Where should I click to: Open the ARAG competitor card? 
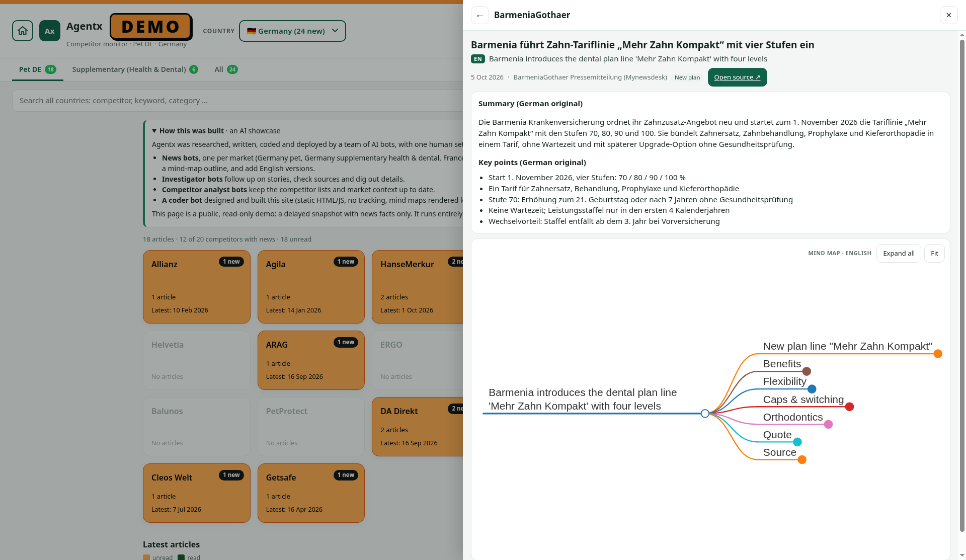pos(311,360)
